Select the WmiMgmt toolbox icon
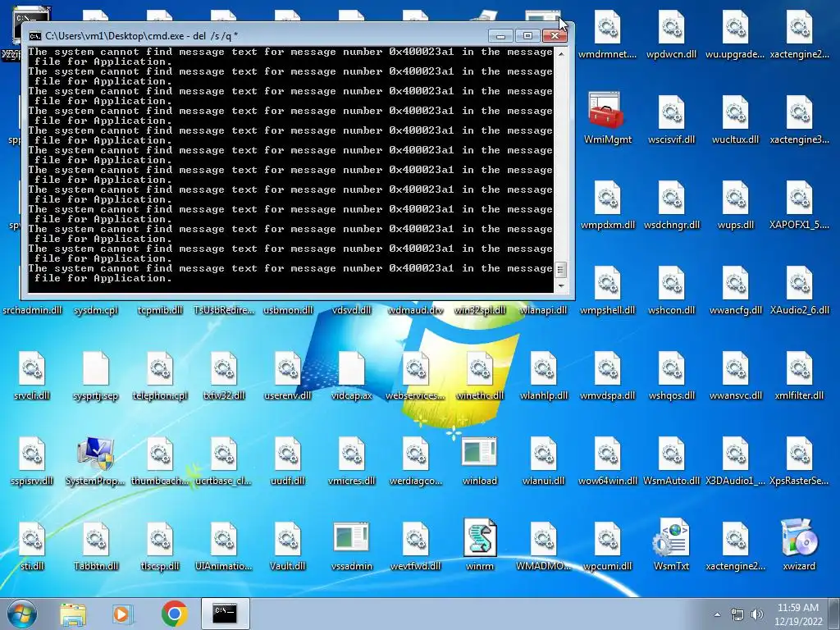 tap(608, 111)
